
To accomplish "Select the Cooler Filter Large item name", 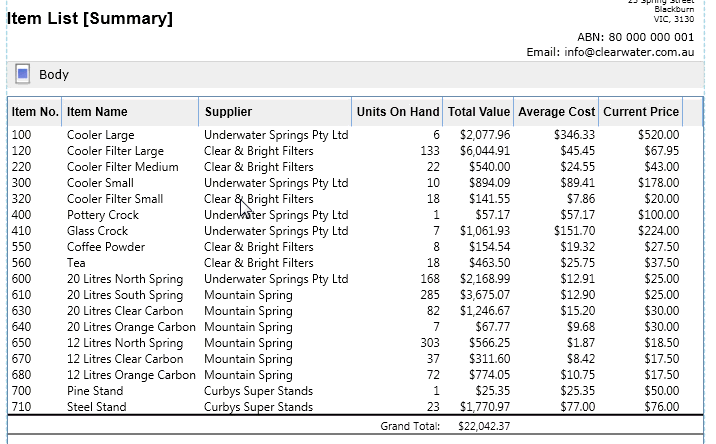I will (x=115, y=151).
